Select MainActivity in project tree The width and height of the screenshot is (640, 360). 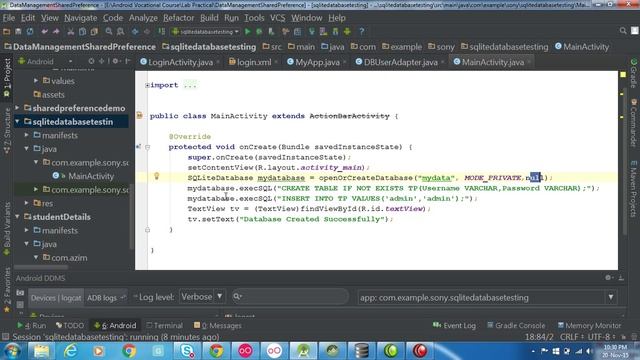click(x=91, y=176)
